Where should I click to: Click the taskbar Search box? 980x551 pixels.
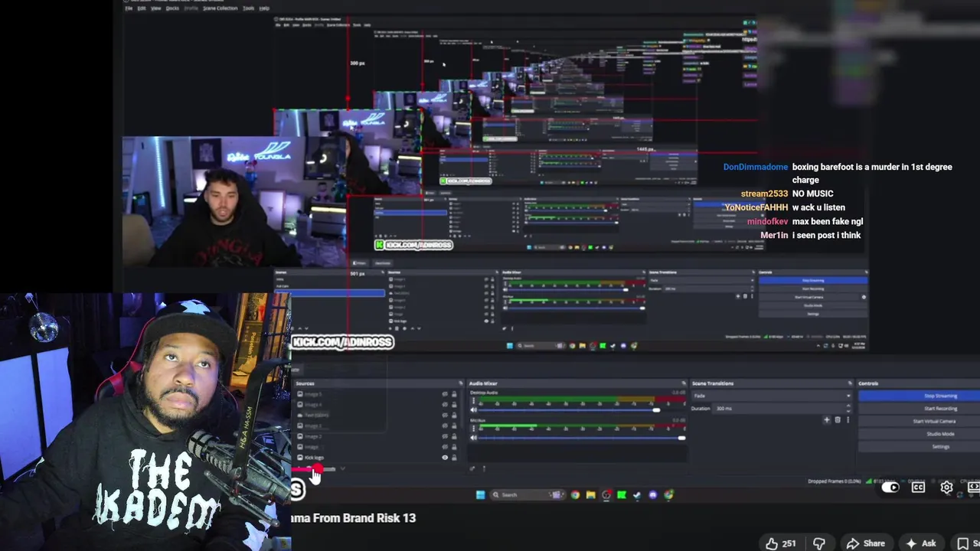528,494
